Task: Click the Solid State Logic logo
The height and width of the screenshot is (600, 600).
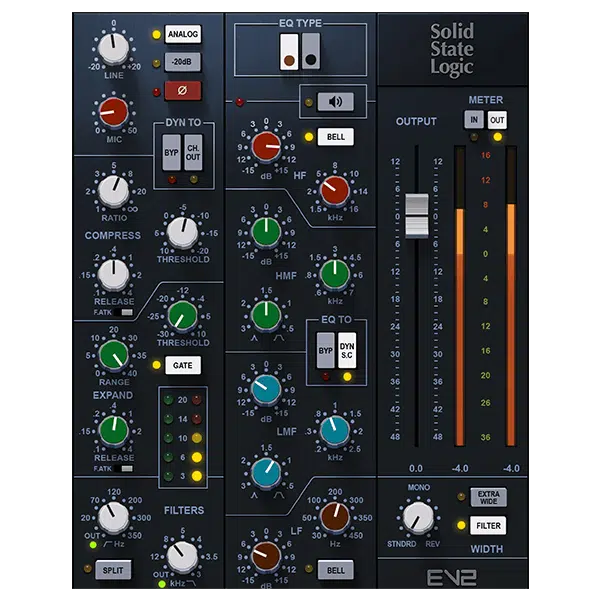Action: pyautogui.click(x=452, y=49)
